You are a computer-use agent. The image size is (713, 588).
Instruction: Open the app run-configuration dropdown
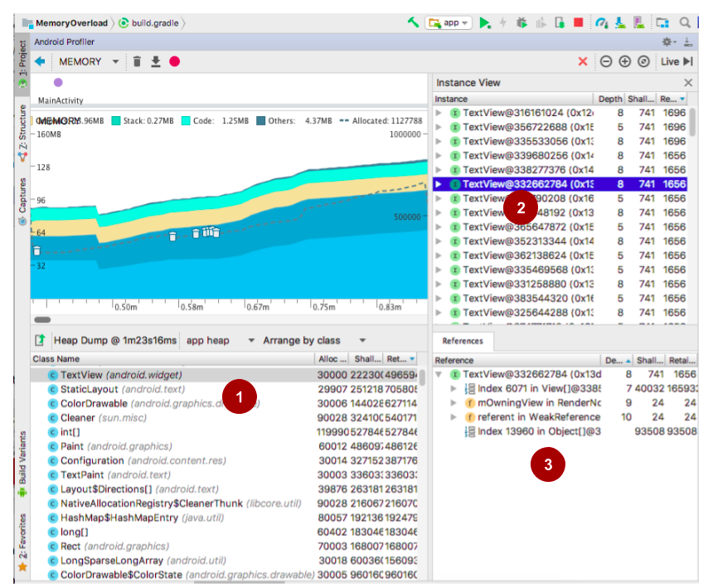pos(449,22)
